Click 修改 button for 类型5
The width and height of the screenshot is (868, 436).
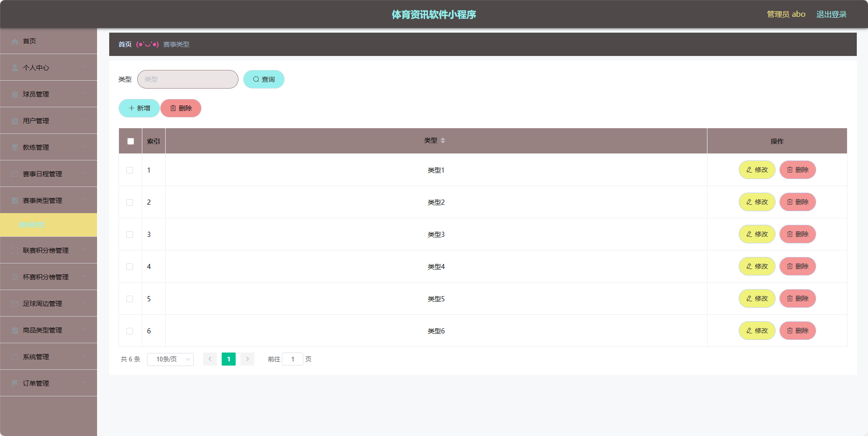coord(757,298)
